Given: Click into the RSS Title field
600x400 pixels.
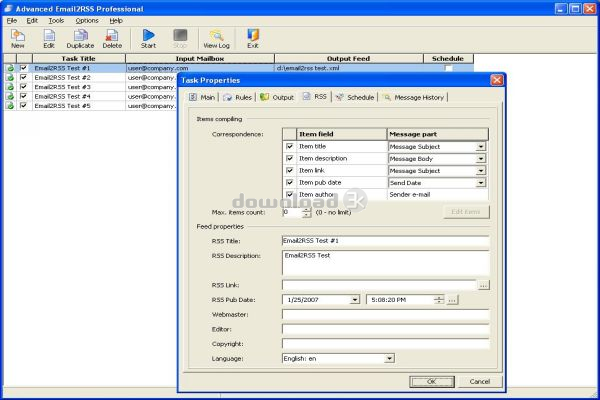Looking at the screenshot, I should [385, 241].
